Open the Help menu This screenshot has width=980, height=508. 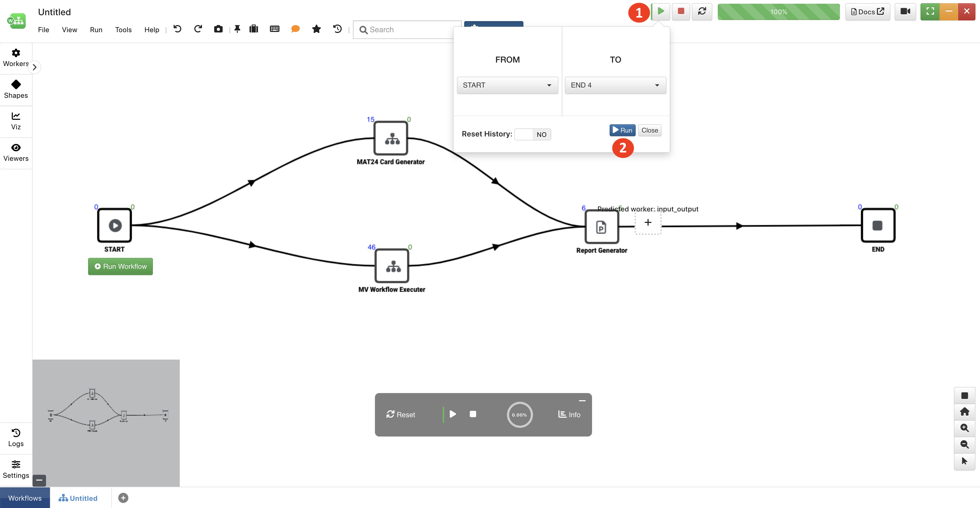pos(151,30)
